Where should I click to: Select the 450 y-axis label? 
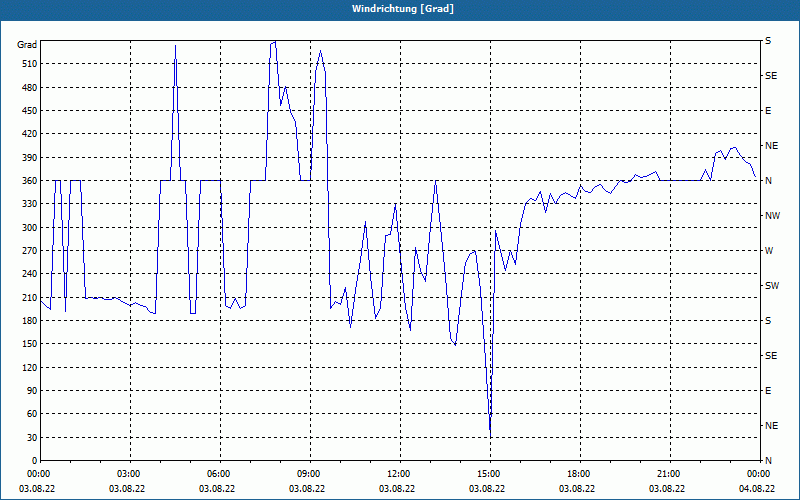[29, 111]
